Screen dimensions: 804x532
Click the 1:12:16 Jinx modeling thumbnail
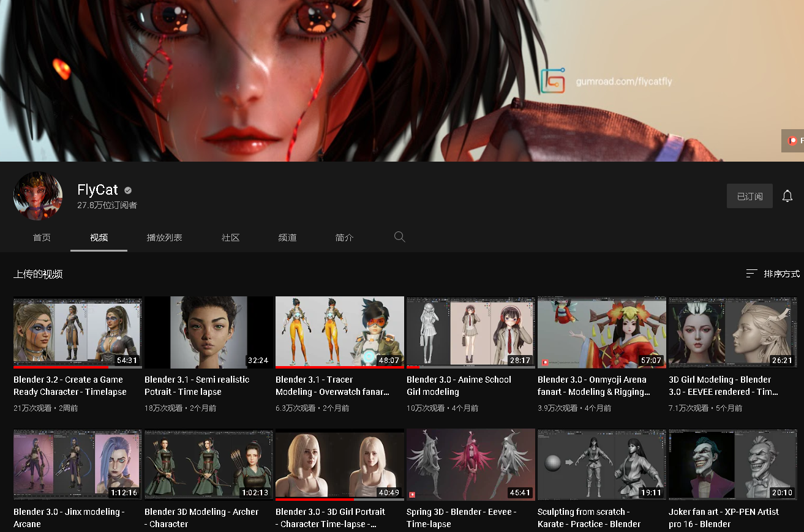[x=78, y=465]
